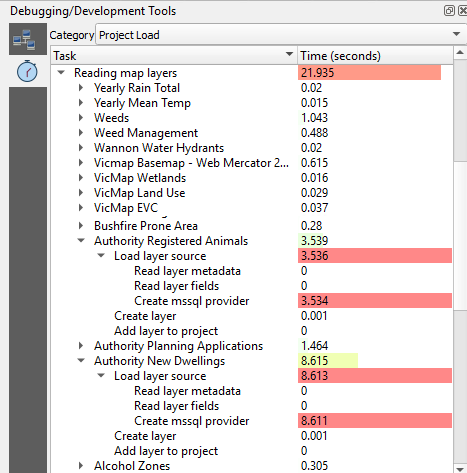This screenshot has width=467, height=473.
Task: Expand the VicMap Wetlands row
Action: tap(81, 178)
